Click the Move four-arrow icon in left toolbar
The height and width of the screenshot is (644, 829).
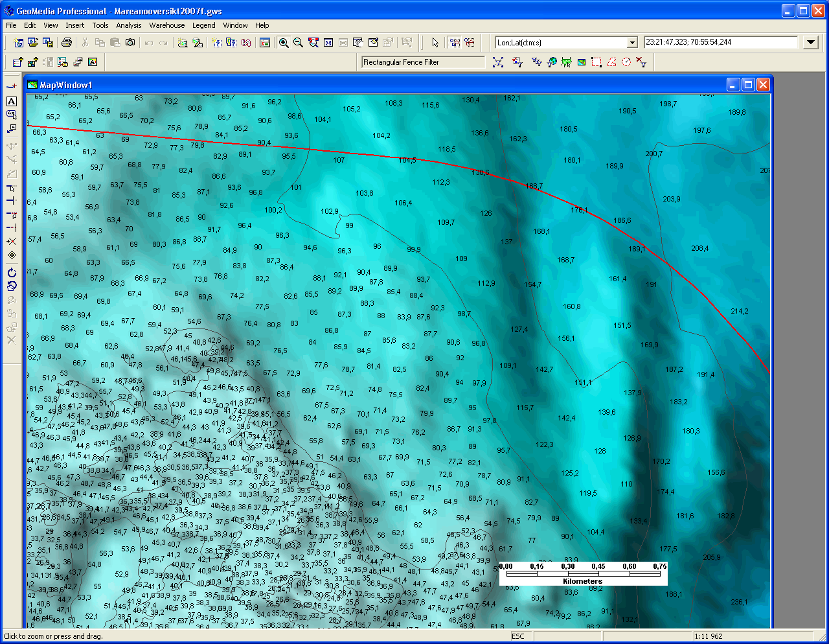pos(11,255)
